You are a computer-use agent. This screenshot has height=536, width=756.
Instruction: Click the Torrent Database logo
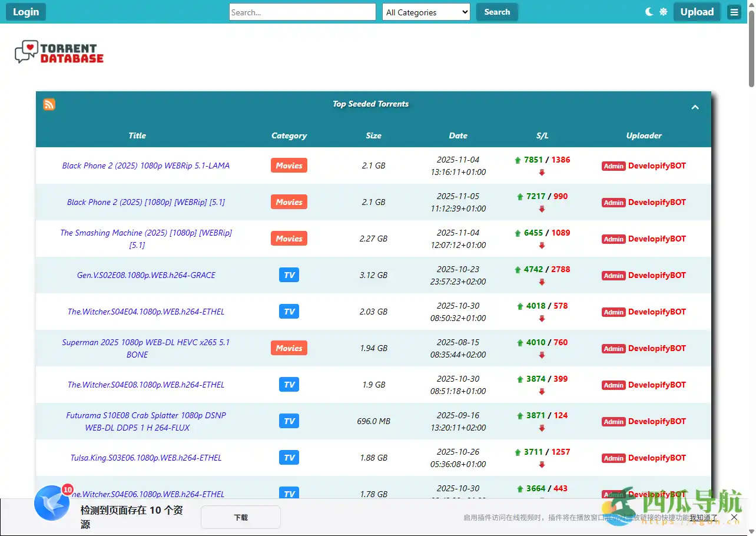pyautogui.click(x=58, y=51)
